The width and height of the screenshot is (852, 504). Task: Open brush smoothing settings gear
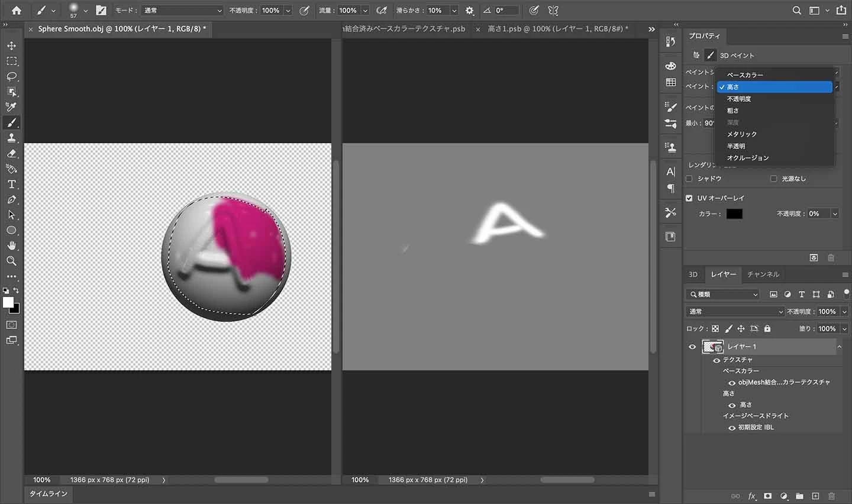pyautogui.click(x=470, y=10)
